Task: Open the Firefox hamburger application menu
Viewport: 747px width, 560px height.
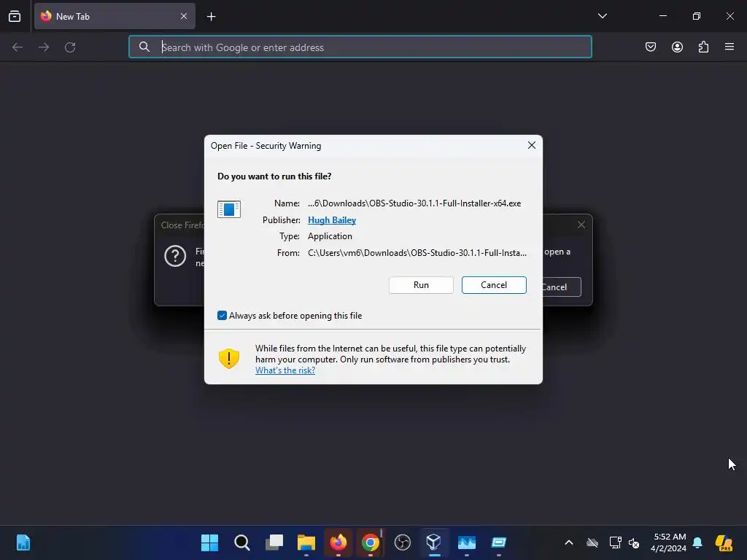Action: (729, 47)
